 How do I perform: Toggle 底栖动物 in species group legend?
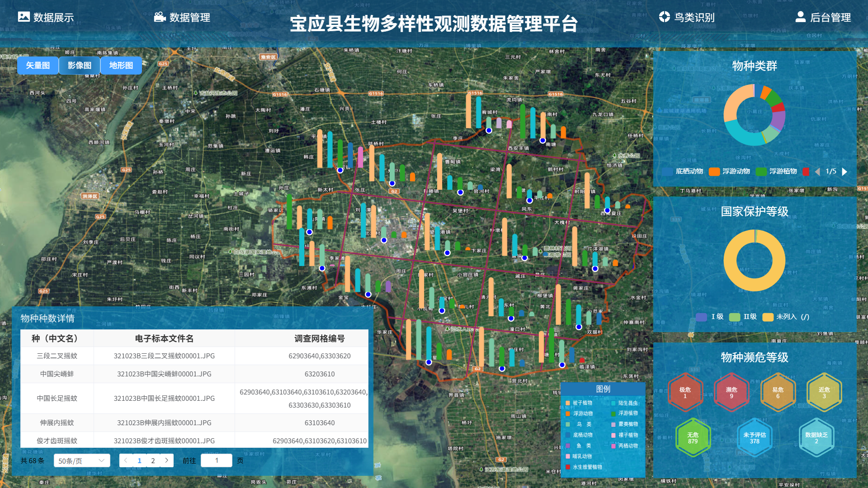(x=683, y=171)
